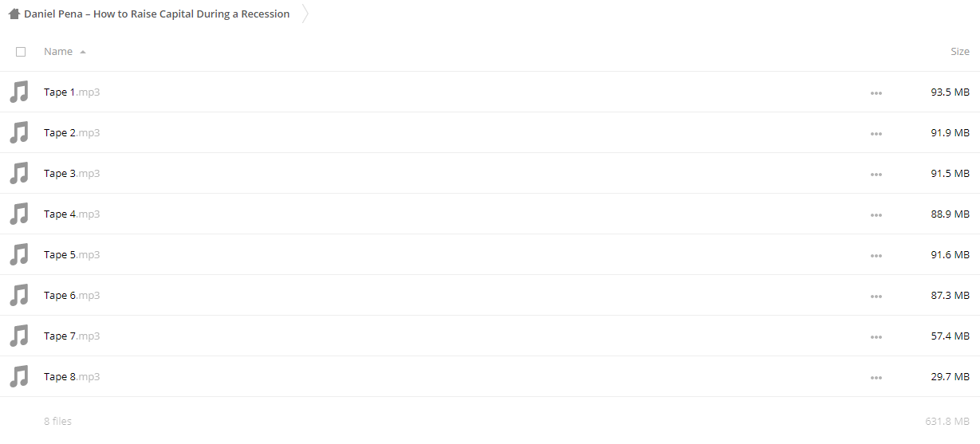Screen dimensions: 980x444
Task: Toggle the Name sort arrow
Action: pyautogui.click(x=83, y=52)
